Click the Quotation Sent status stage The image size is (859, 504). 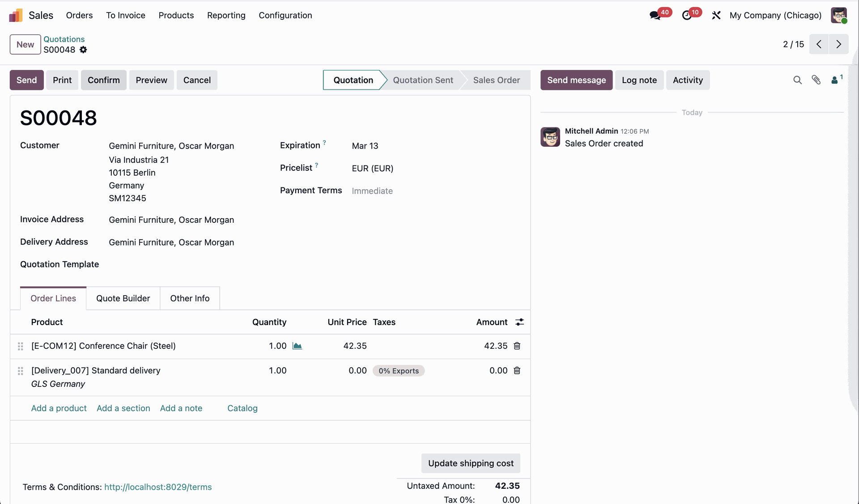(x=423, y=80)
